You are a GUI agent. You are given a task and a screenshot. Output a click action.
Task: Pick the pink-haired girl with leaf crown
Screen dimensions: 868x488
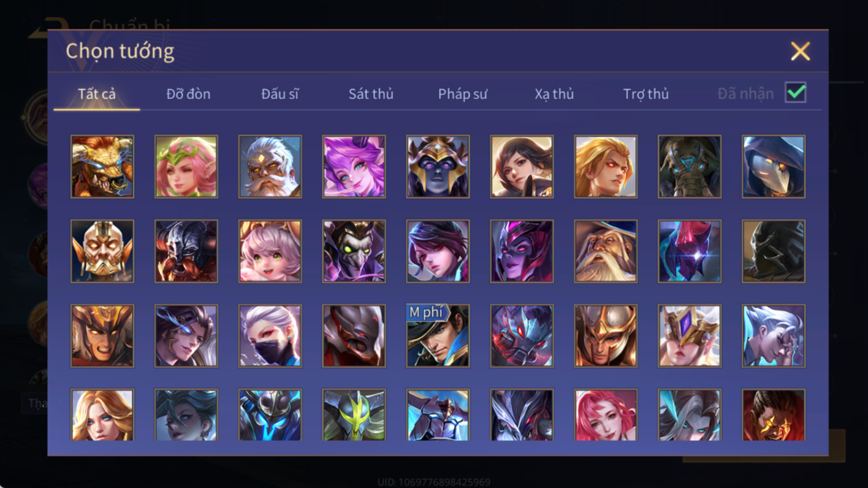click(x=187, y=167)
